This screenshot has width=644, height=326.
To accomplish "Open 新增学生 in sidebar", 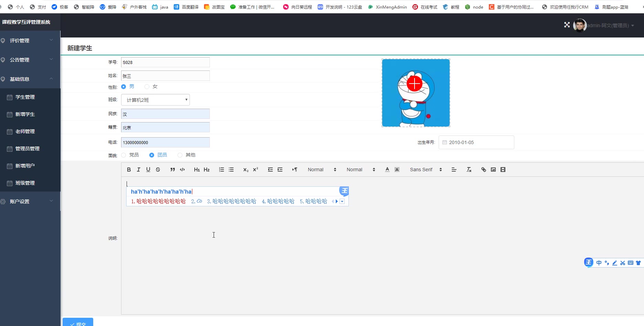I will tap(30, 114).
